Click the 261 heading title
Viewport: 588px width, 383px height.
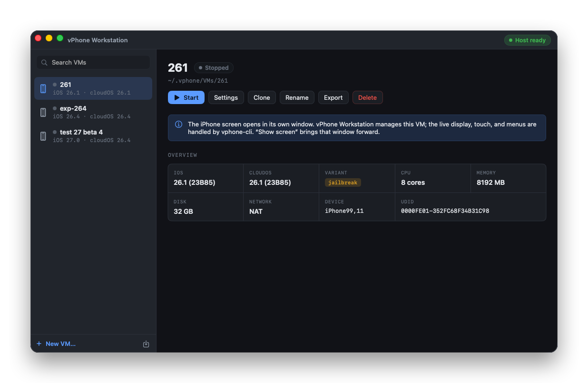(x=178, y=68)
